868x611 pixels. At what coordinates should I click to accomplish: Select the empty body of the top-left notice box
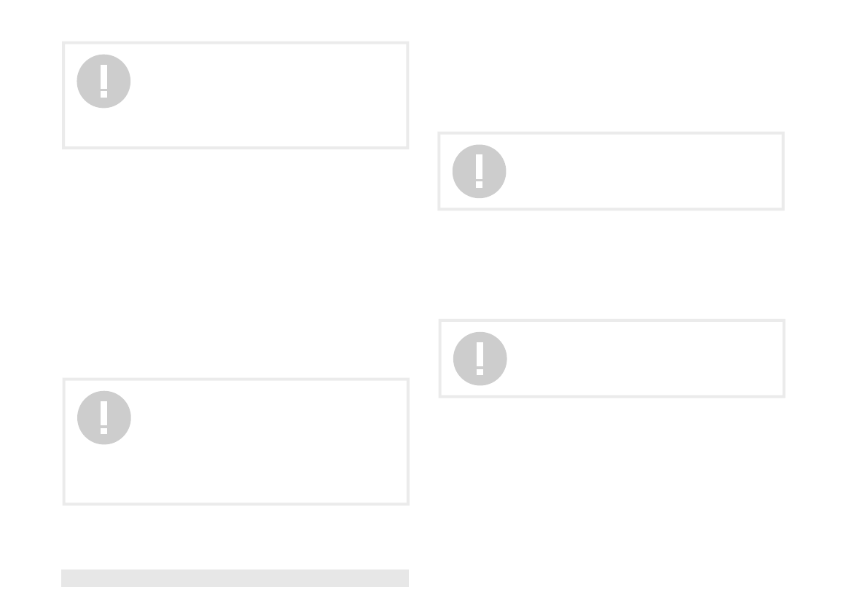268,95
